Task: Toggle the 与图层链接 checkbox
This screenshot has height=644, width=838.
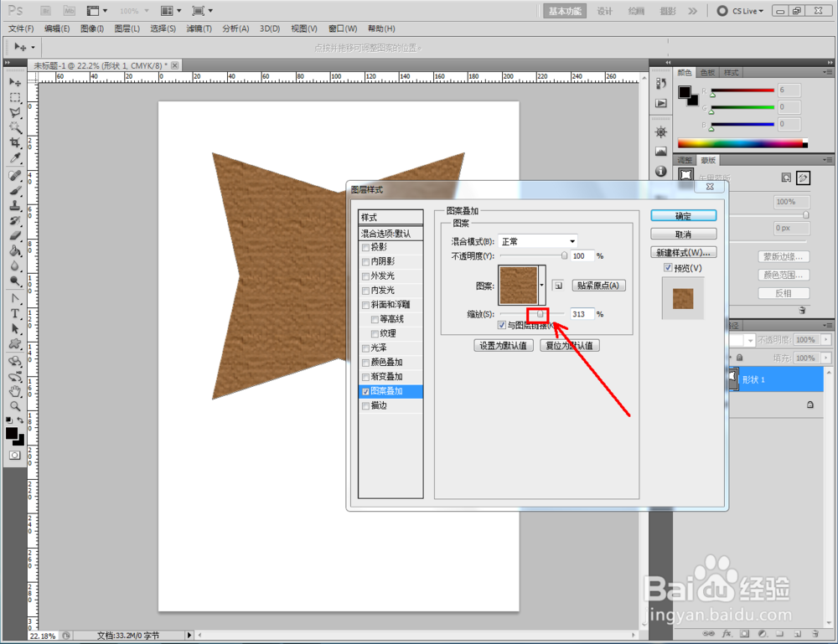Action: (502, 325)
